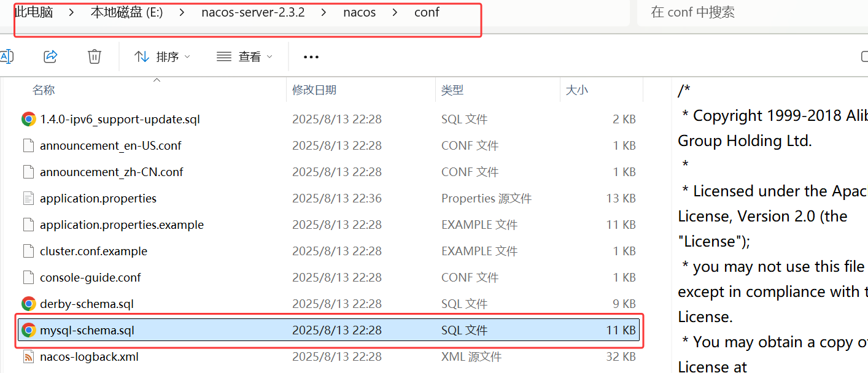Click conf breadcrumb segment
868x373 pixels.
427,12
